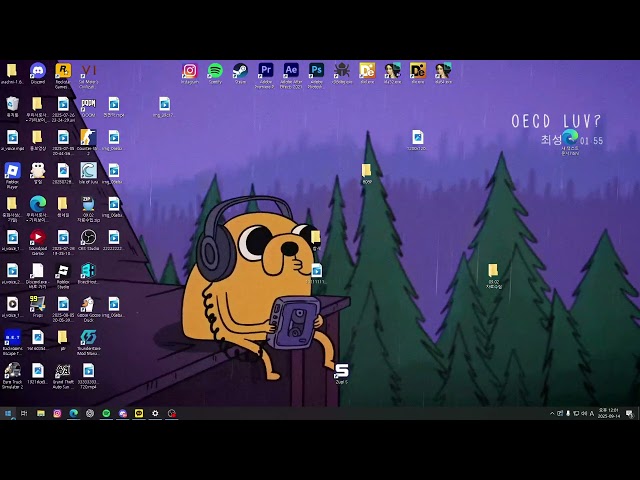Open the taskbar clock and calendar
640x480 pixels.
click(609, 413)
